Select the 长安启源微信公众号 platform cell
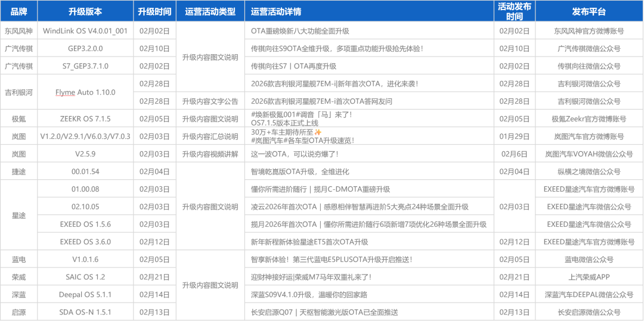The width and height of the screenshot is (644, 321). pyautogui.click(x=589, y=312)
